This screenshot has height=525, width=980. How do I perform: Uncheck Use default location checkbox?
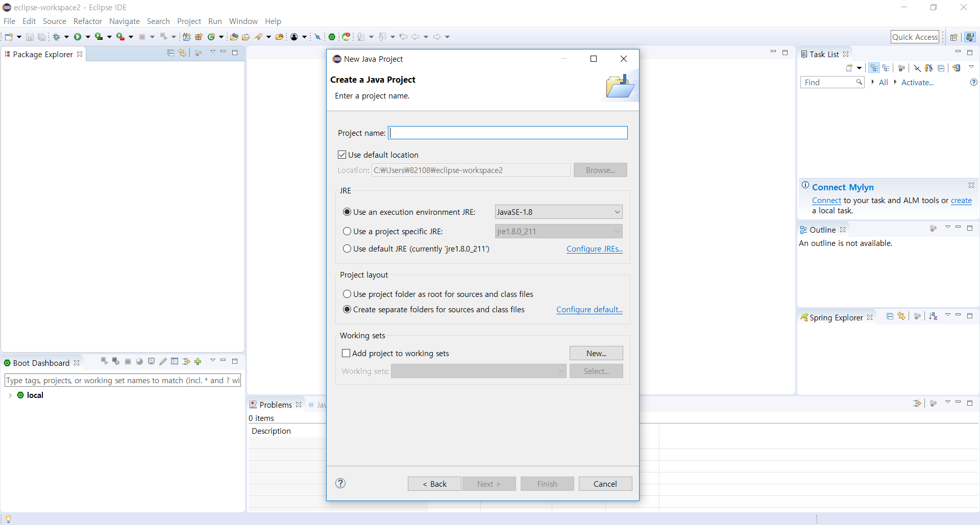click(342, 155)
